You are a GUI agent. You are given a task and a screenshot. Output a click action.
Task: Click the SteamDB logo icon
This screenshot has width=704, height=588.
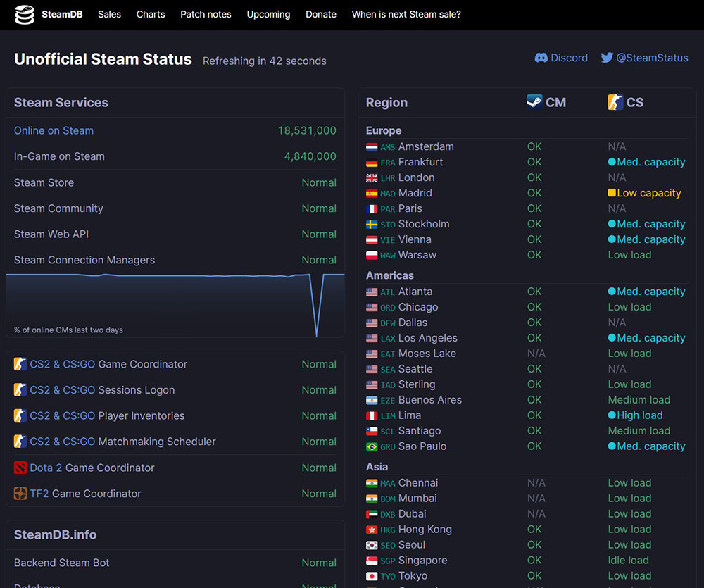pos(25,14)
